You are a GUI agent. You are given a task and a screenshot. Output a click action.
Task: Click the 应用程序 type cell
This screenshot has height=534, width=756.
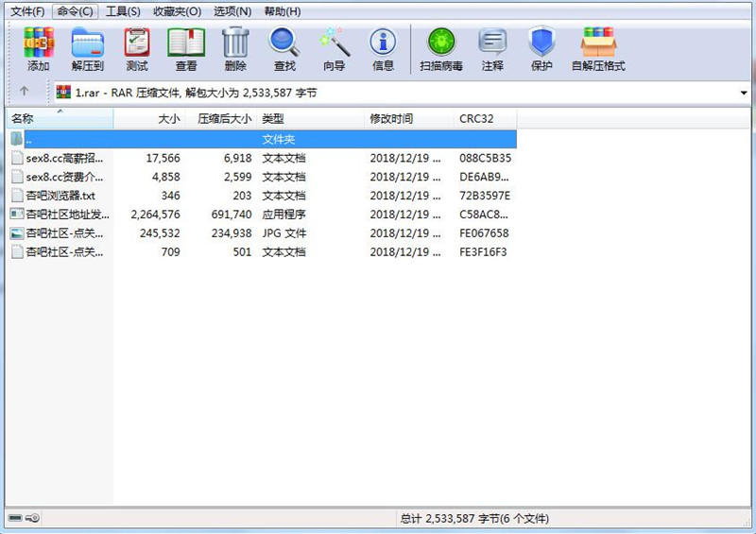coord(283,215)
